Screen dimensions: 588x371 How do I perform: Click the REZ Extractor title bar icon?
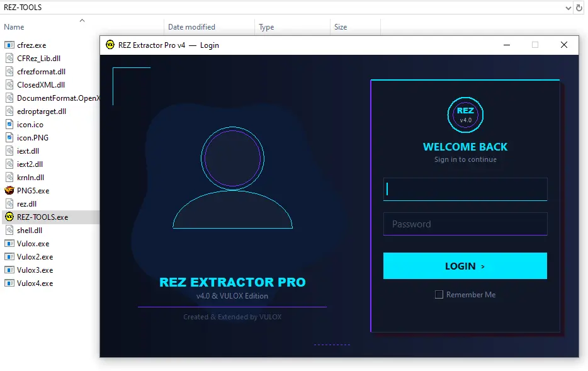[110, 45]
